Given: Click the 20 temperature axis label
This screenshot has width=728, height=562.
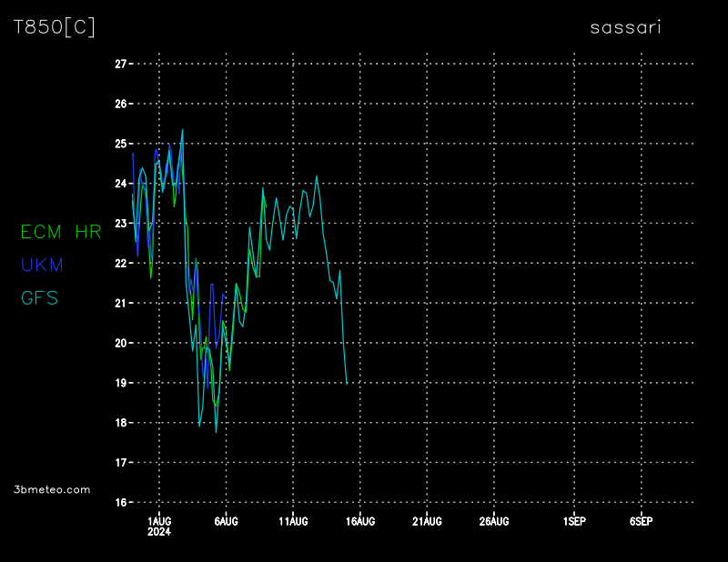Looking at the screenshot, I should click(120, 343).
